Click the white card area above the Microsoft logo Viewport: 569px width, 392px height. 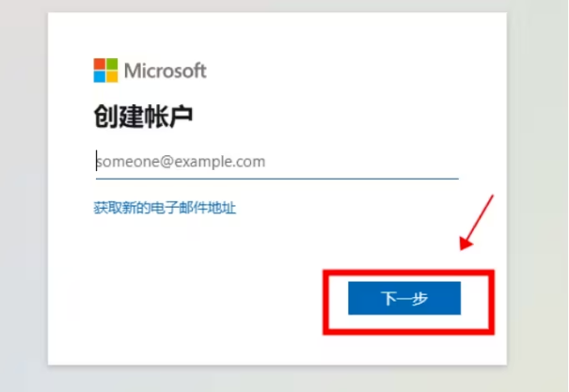[277, 35]
